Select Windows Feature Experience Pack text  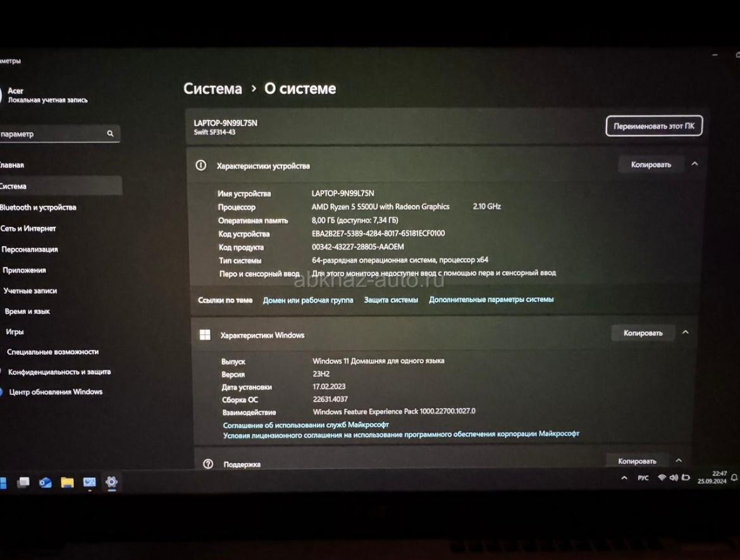point(394,411)
